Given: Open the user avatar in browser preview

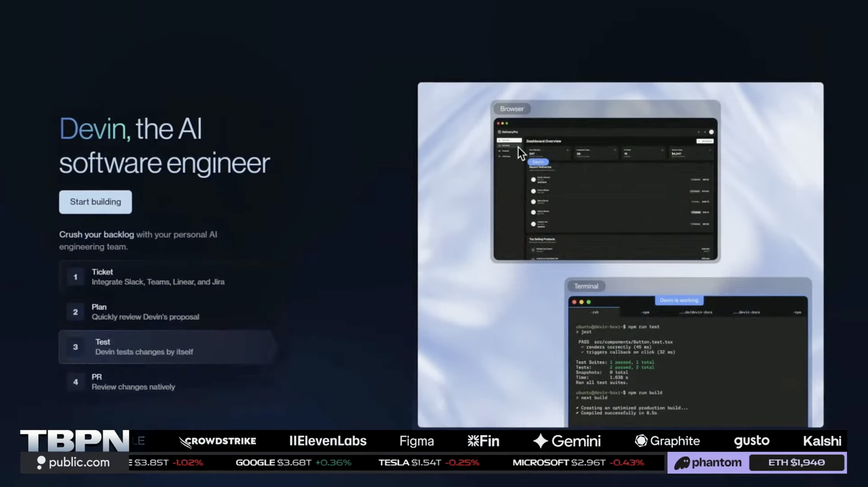Looking at the screenshot, I should [711, 132].
